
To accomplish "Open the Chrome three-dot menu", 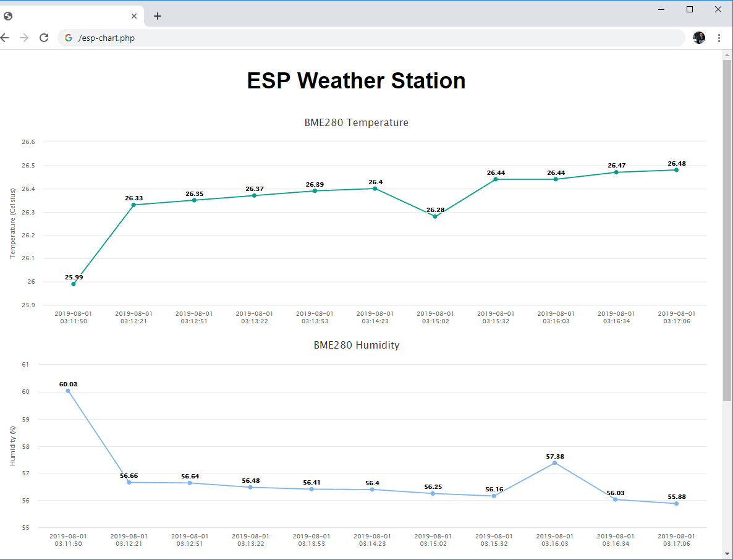I will point(719,38).
